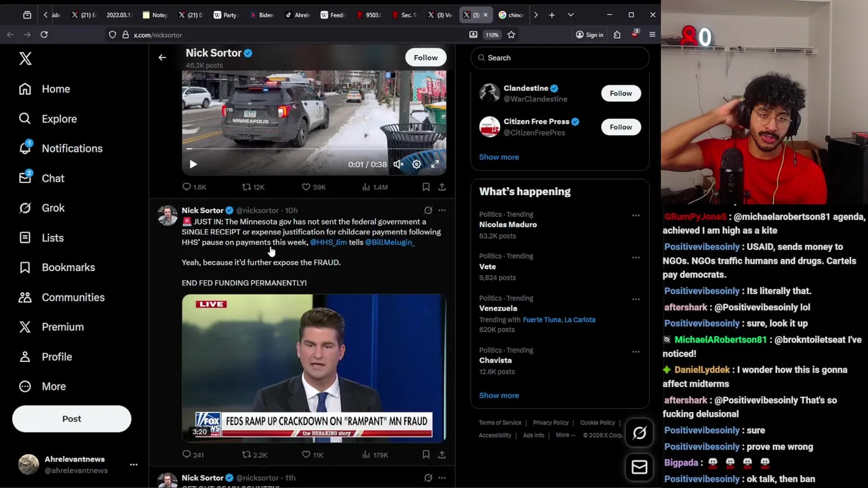Share the Fox News fraud post
868x488 pixels.
(441, 455)
